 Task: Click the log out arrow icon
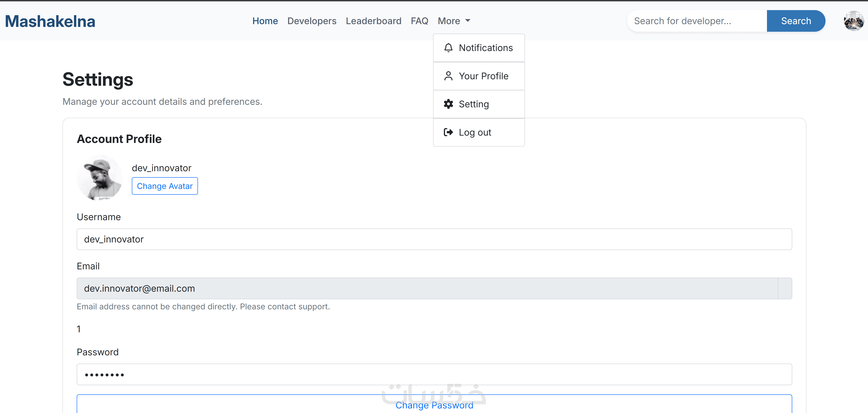[448, 133]
